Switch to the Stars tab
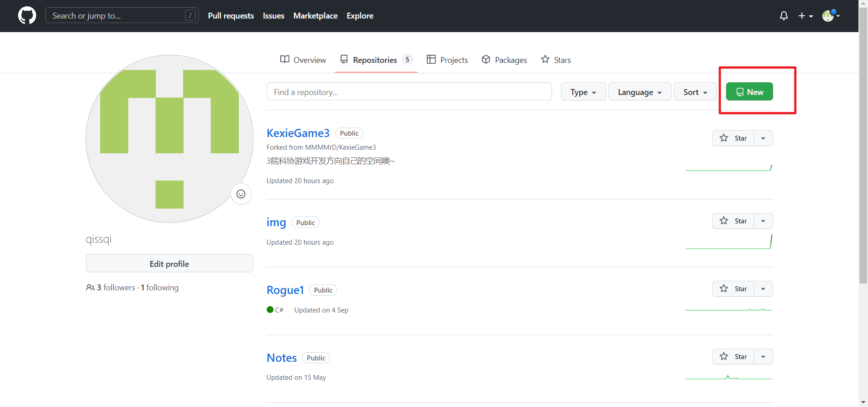 tap(556, 60)
